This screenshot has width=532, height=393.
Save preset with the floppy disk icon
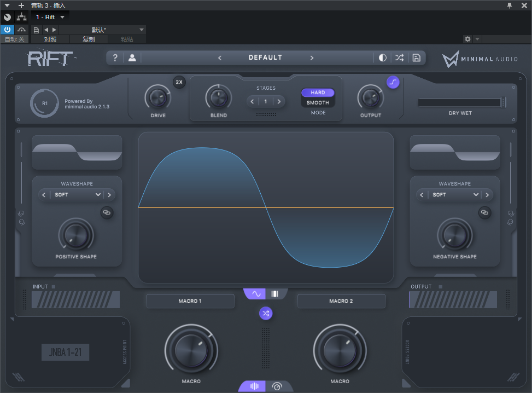pyautogui.click(x=416, y=57)
